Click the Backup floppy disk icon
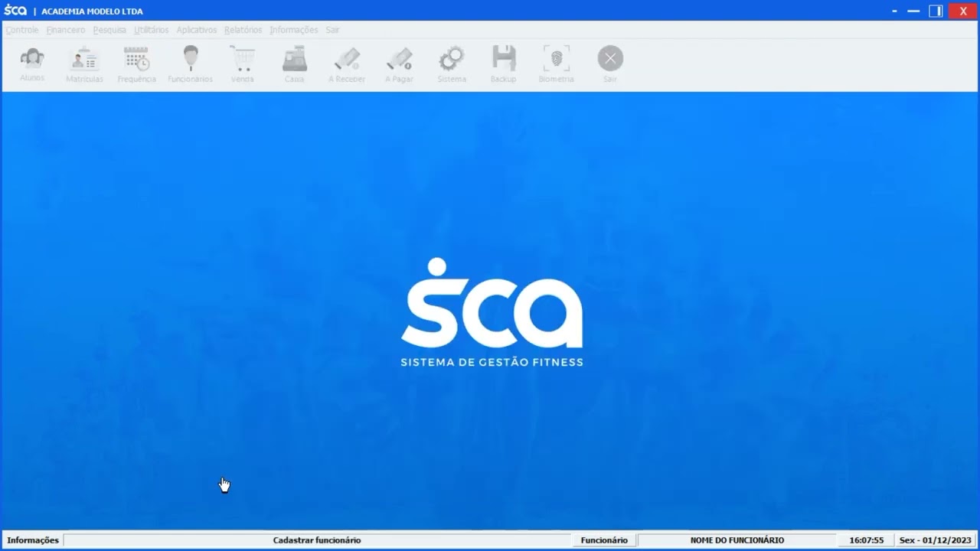The height and width of the screenshot is (551, 980). [503, 64]
